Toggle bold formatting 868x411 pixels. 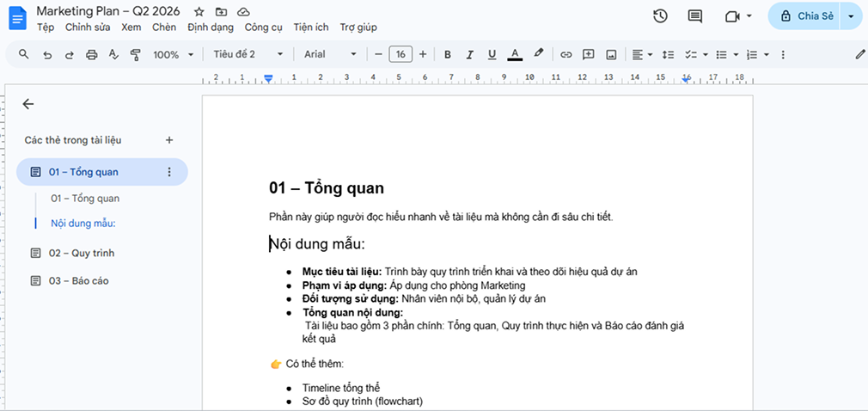point(448,54)
